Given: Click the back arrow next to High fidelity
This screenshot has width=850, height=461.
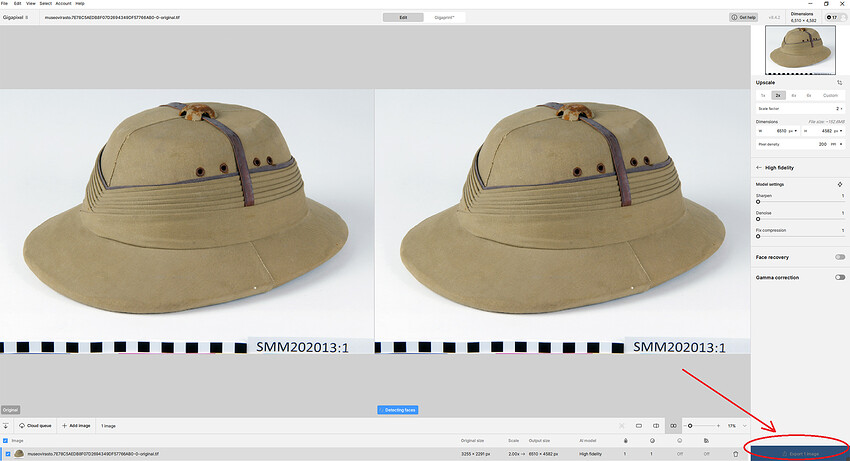Looking at the screenshot, I should click(757, 167).
